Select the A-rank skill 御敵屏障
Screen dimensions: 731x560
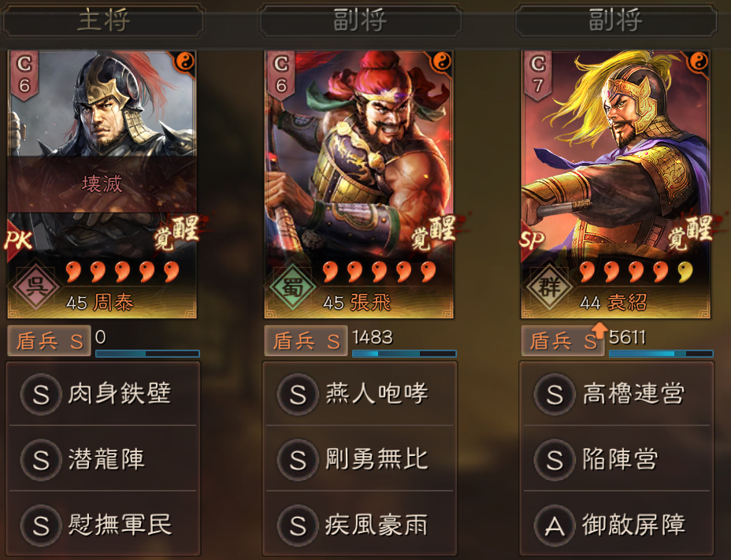point(617,525)
